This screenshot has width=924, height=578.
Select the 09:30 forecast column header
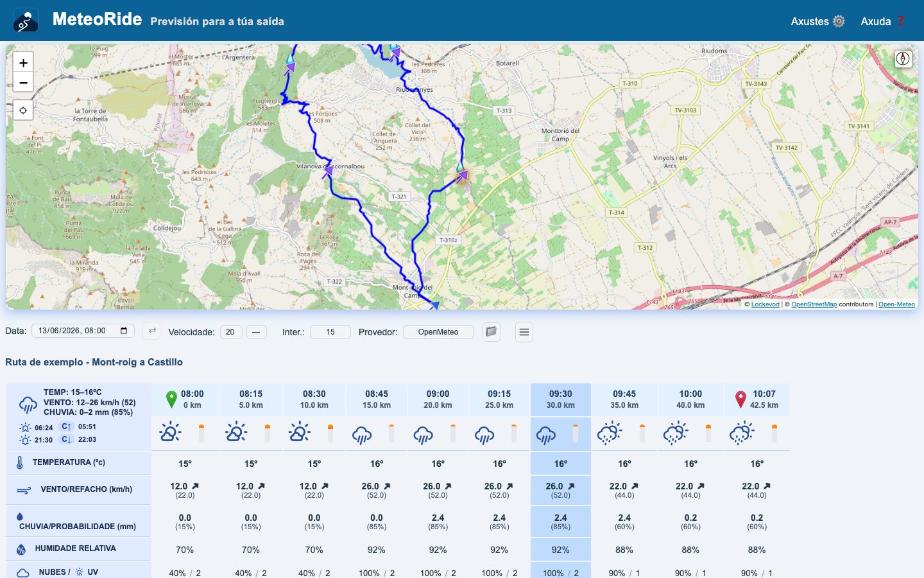tap(561, 399)
